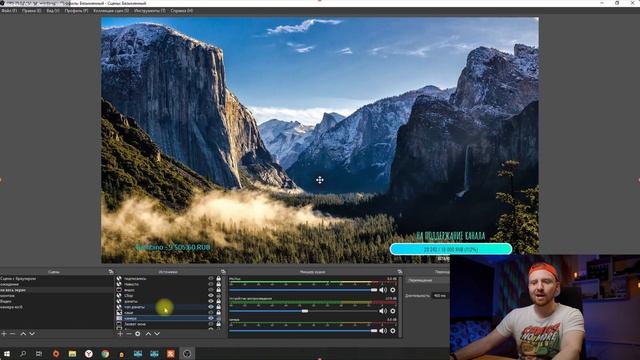Click the transition duration 400 ms field

[x=440, y=296]
